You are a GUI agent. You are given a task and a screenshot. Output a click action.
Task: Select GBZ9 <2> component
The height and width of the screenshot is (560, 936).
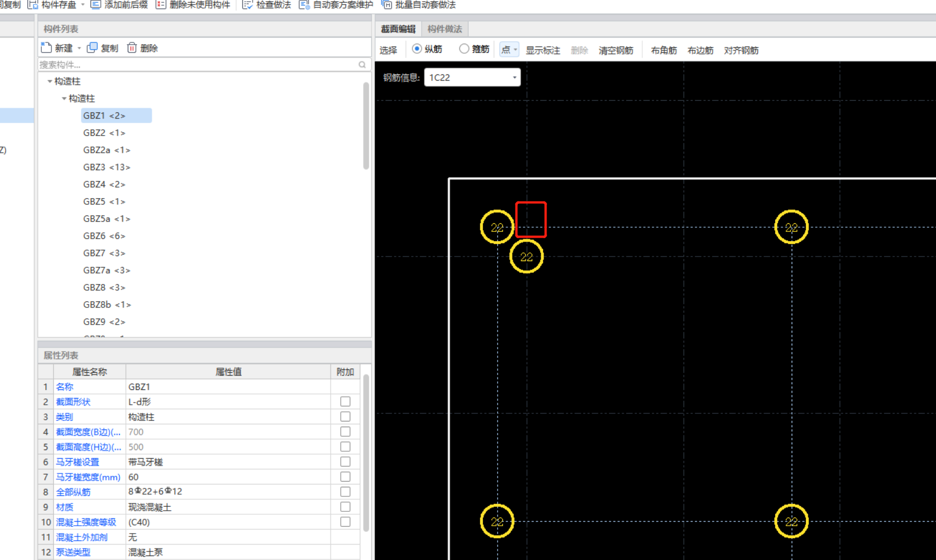click(104, 322)
